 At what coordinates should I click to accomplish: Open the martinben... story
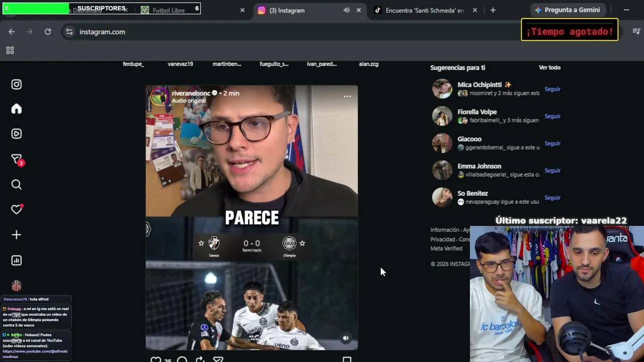(227, 64)
